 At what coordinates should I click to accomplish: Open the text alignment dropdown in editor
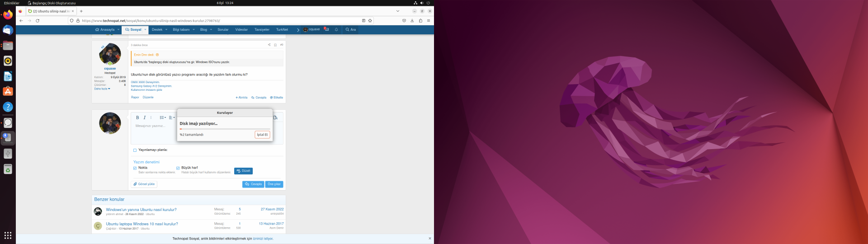point(172,117)
